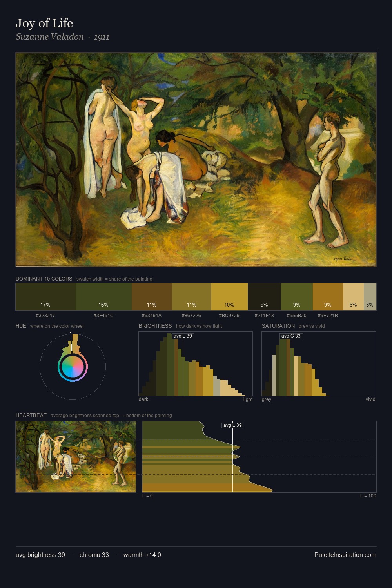
Task: Click the 'vivid' axis label
Action: (370, 399)
